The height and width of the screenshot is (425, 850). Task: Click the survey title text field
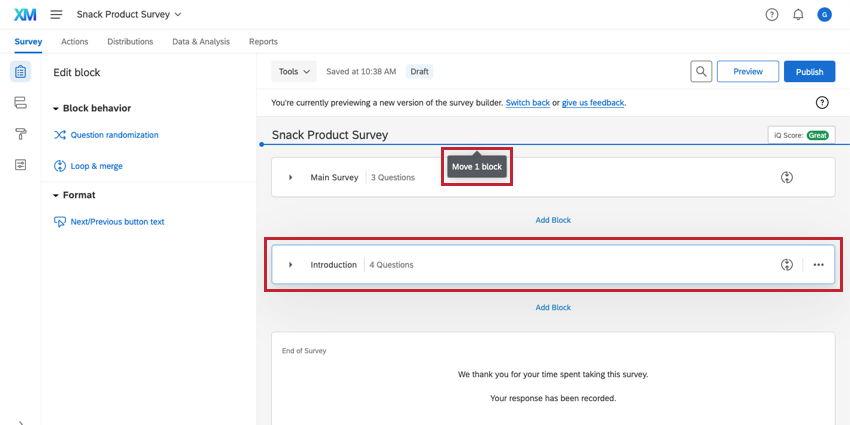pyautogui.click(x=330, y=135)
